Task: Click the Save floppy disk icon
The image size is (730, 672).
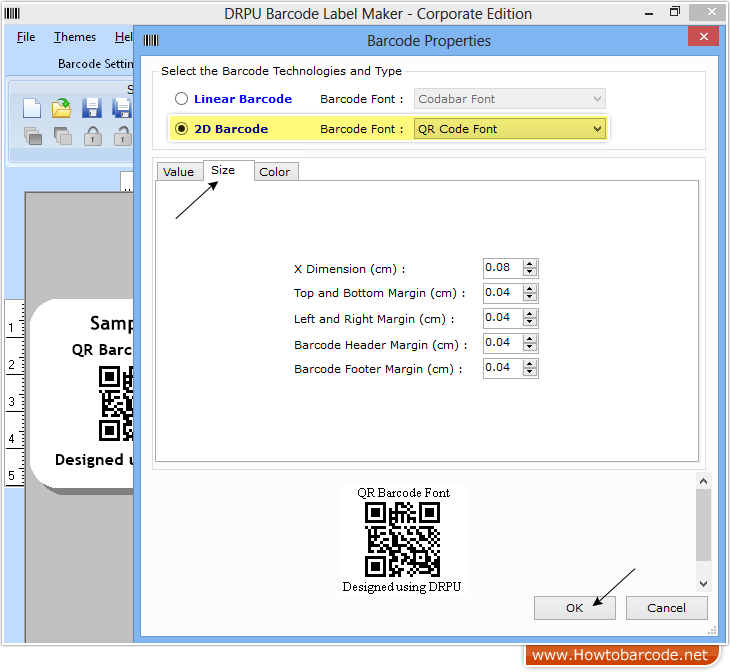Action: tap(92, 108)
